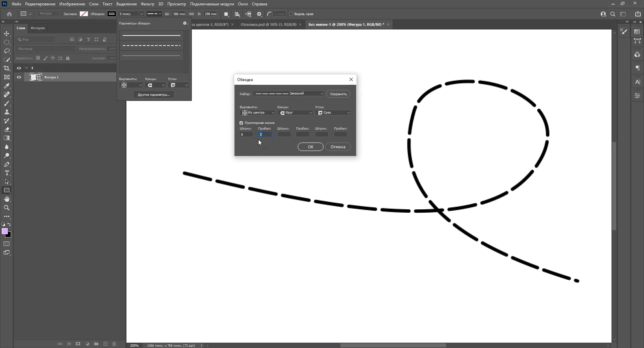The width and height of the screenshot is (644, 348).
Task: Select the Move tool
Action: (7, 34)
